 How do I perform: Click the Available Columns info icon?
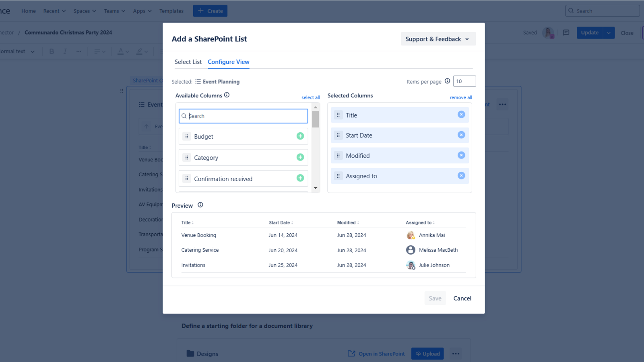click(x=227, y=95)
